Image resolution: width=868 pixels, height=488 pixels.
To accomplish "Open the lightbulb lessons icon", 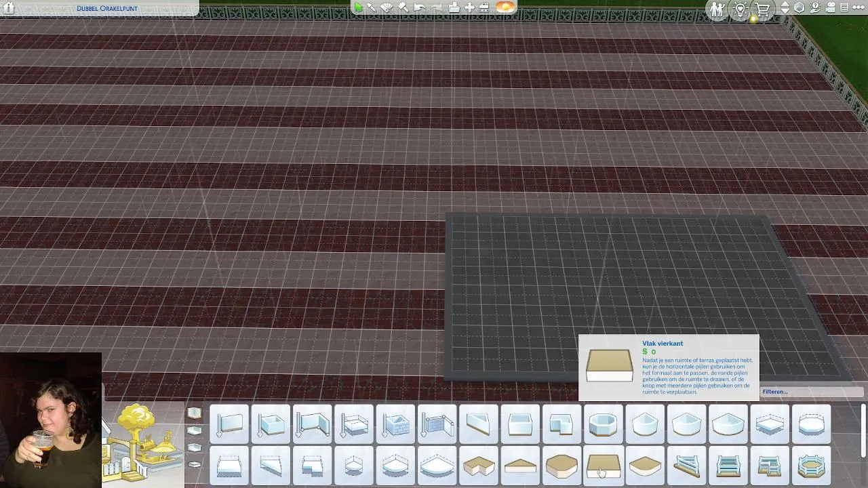I will tap(741, 9).
